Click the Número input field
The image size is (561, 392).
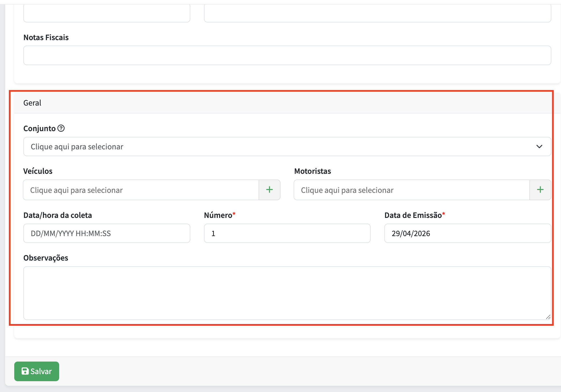click(x=287, y=233)
